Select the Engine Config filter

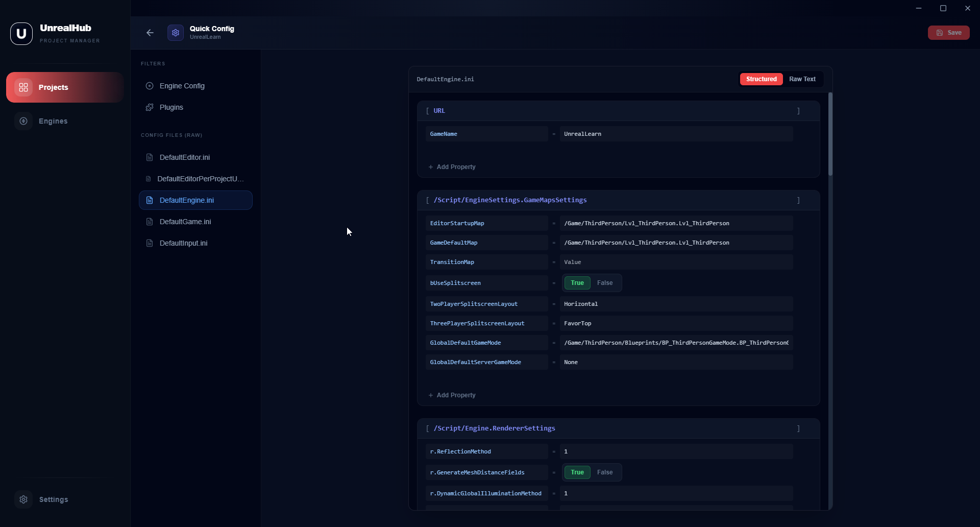pos(195,86)
